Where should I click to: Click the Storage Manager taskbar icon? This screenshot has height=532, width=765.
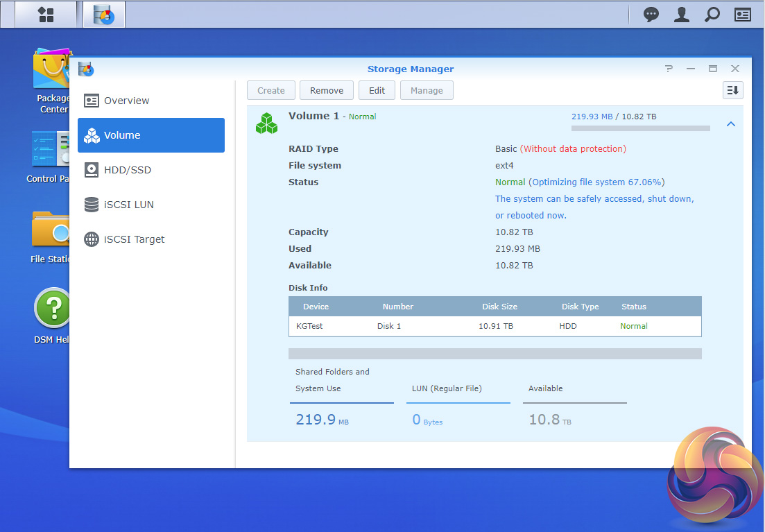[x=104, y=14]
